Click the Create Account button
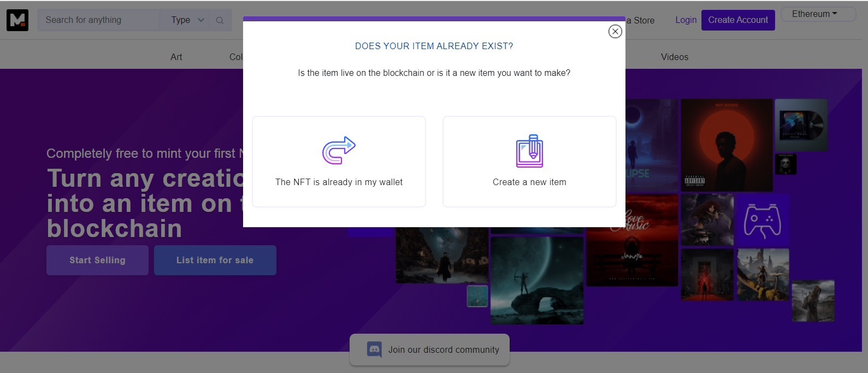The image size is (868, 373). tap(738, 20)
